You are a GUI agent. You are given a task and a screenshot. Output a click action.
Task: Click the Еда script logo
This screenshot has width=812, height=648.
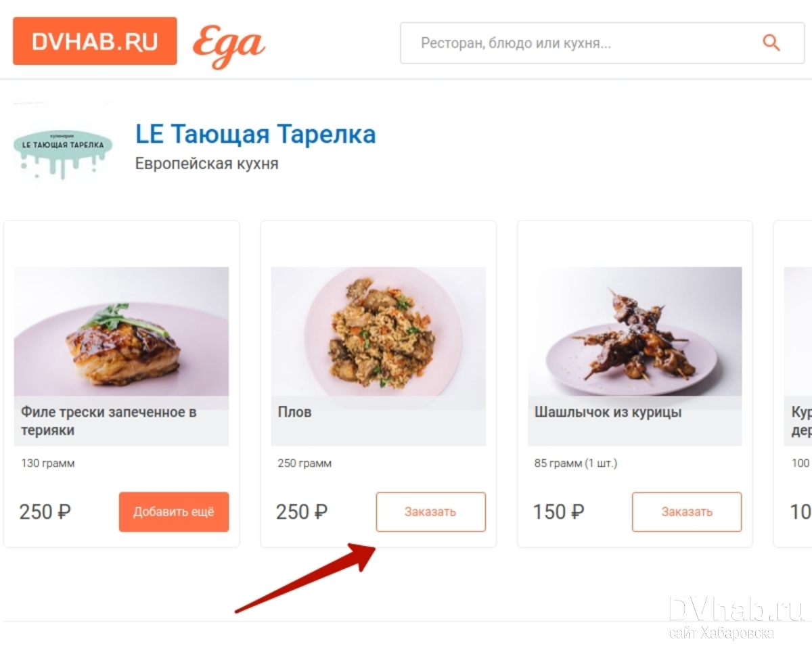pos(229,45)
